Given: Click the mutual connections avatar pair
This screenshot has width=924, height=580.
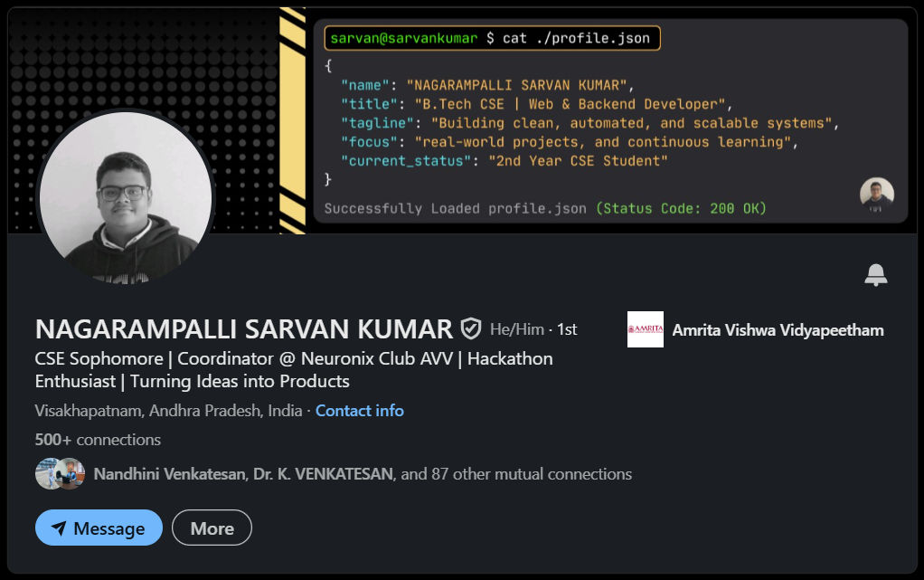Looking at the screenshot, I should [60, 474].
